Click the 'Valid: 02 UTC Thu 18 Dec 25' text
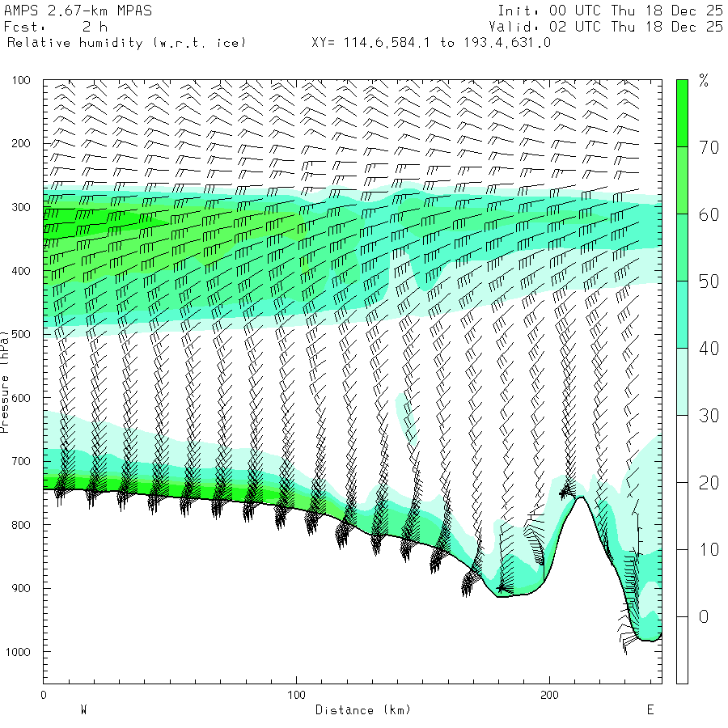 (x=606, y=27)
